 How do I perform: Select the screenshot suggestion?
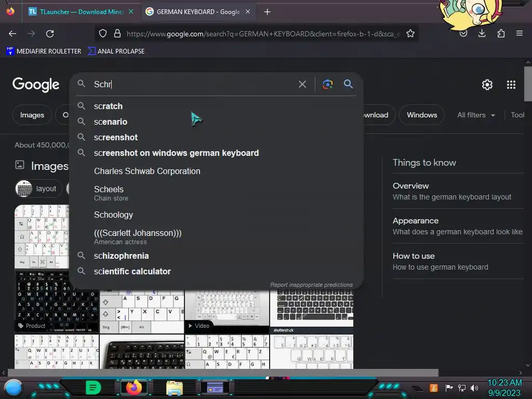point(216,137)
